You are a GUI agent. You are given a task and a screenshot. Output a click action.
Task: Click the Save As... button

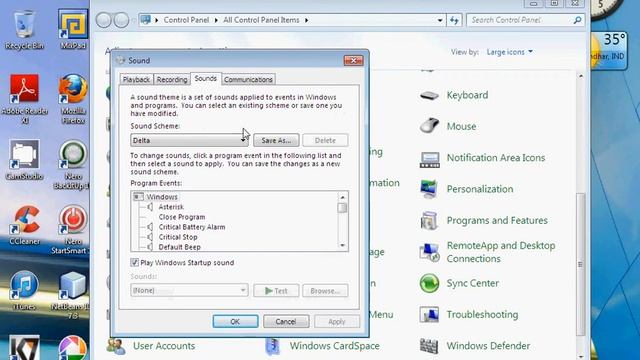[x=276, y=140]
